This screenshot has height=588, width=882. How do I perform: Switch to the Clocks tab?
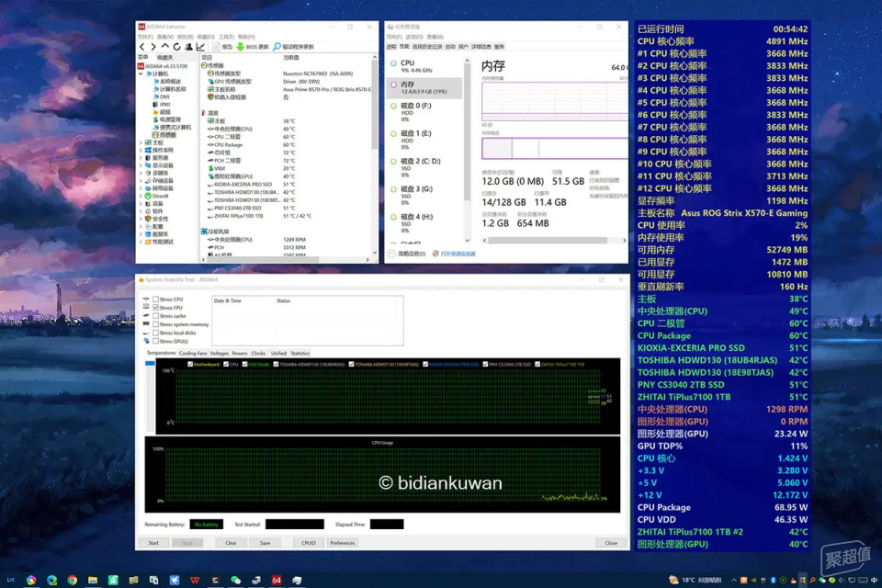259,354
